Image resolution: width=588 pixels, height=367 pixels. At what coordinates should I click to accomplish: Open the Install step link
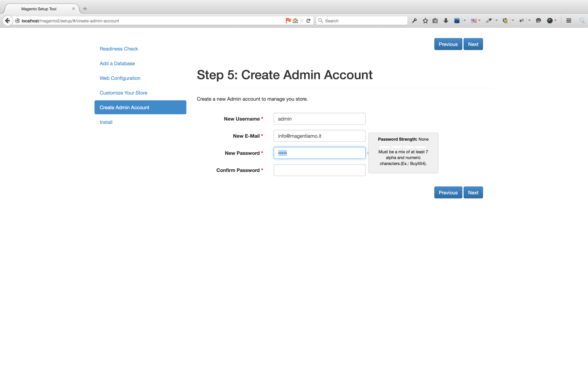(106, 122)
